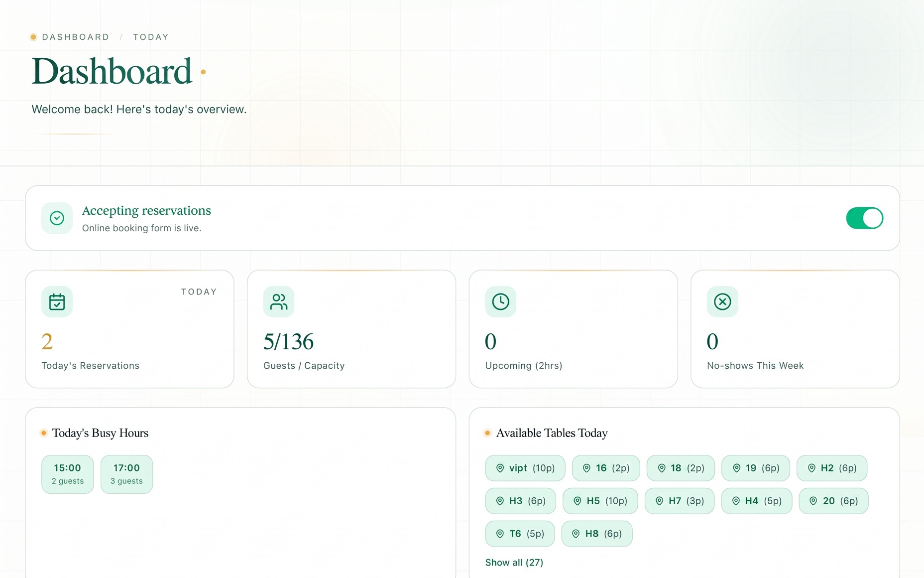924x578 pixels.
Task: Pick table H2 (6p) chip
Action: pos(831,468)
